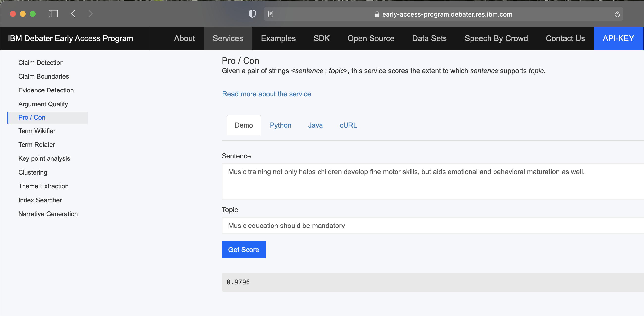644x316 pixels.
Task: Go forward with the browser arrow
Action: [91, 14]
